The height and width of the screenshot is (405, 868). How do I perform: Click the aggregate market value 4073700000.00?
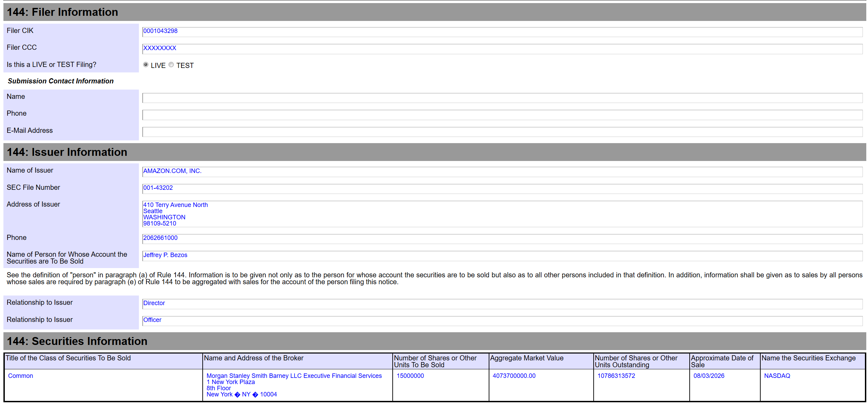[514, 376]
